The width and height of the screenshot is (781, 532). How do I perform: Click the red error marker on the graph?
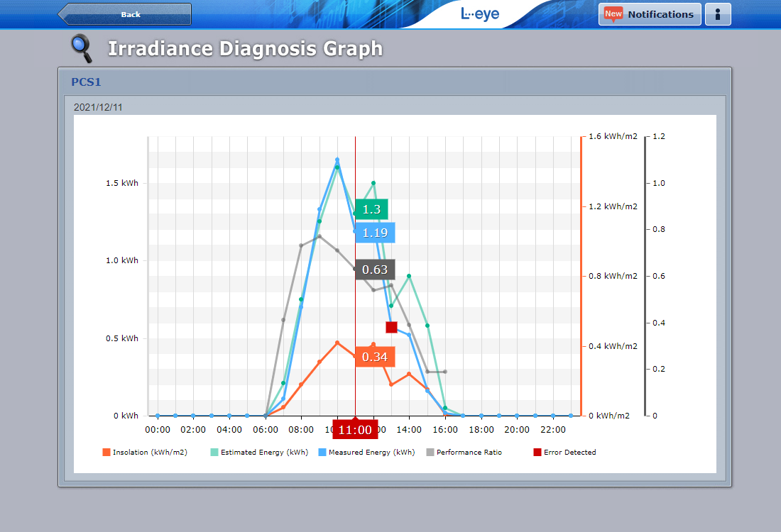(391, 327)
